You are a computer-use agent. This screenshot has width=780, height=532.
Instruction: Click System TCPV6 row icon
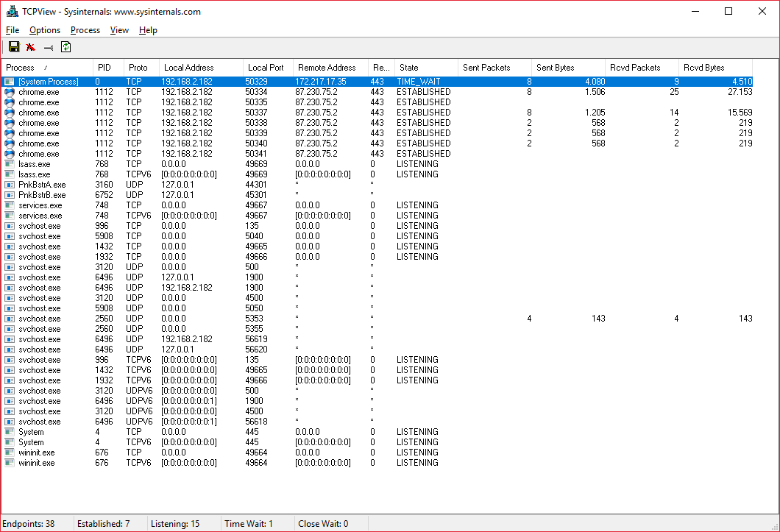pos(10,442)
